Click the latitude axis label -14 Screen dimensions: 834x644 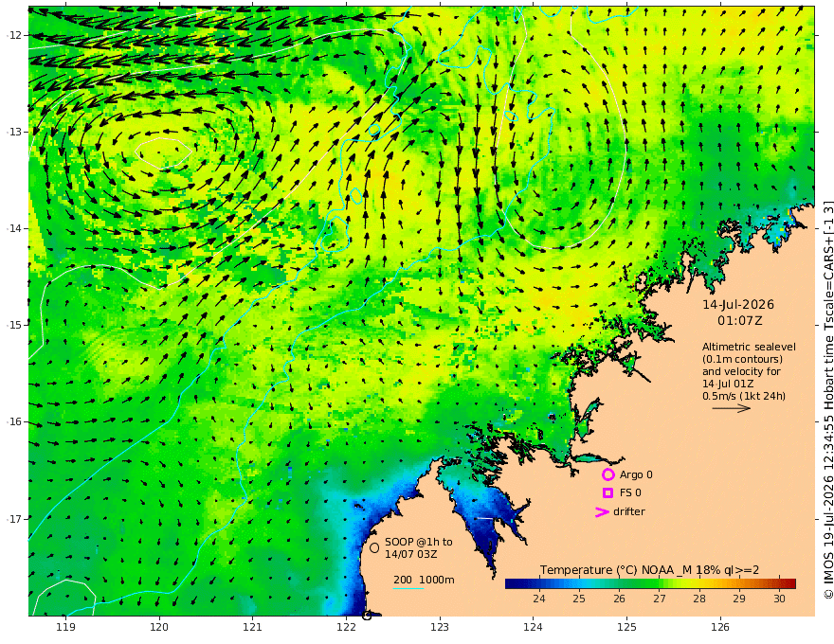14,228
